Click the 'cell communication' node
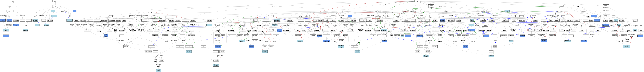Screen dimensions: 644x72 pyautogui.click(x=271, y=16)
